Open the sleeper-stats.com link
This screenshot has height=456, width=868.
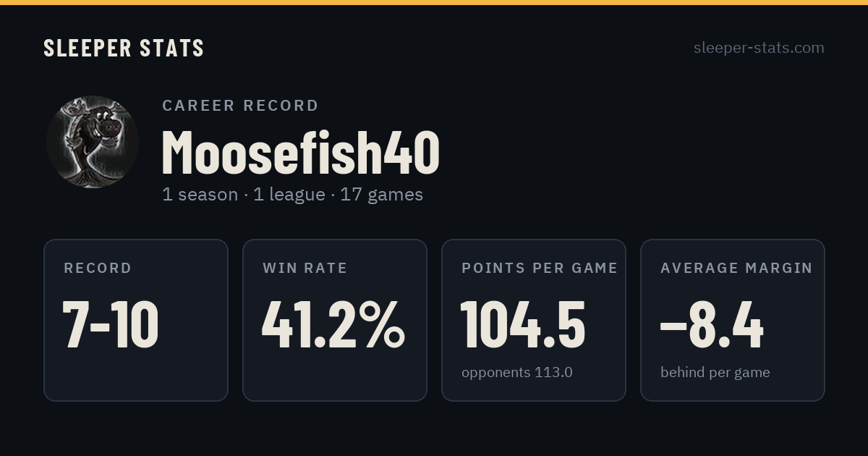[x=759, y=48]
